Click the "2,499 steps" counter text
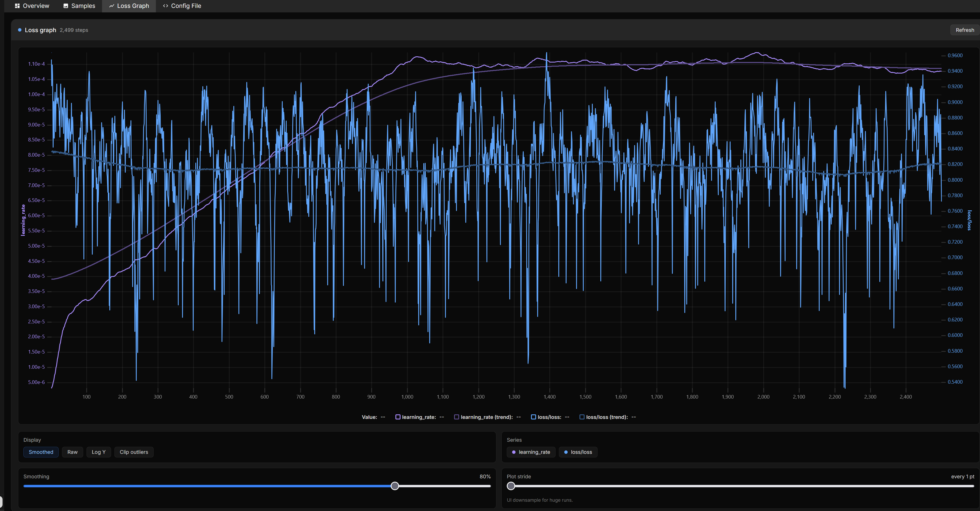 74,30
